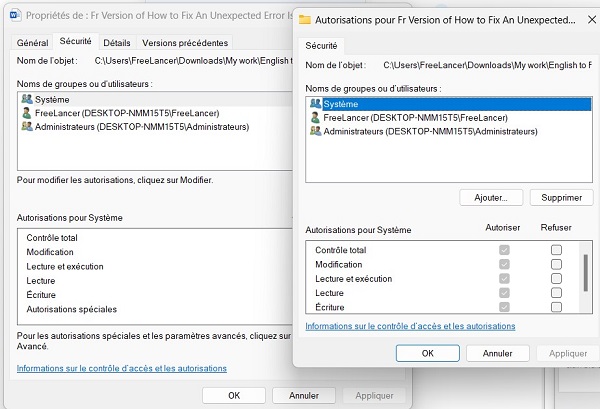This screenshot has width=600, height=409.
Task: Click Appliquer in Autorisations dialog
Action: [568, 353]
